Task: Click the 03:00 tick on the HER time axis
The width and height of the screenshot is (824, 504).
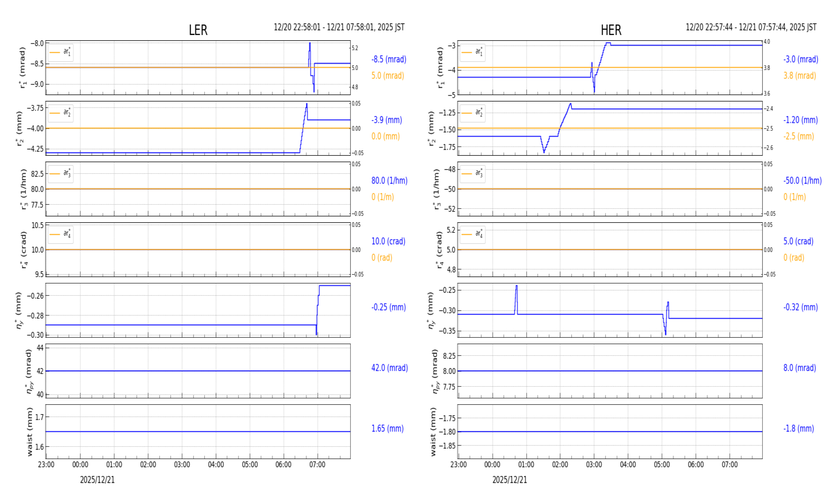Action: [x=594, y=465]
